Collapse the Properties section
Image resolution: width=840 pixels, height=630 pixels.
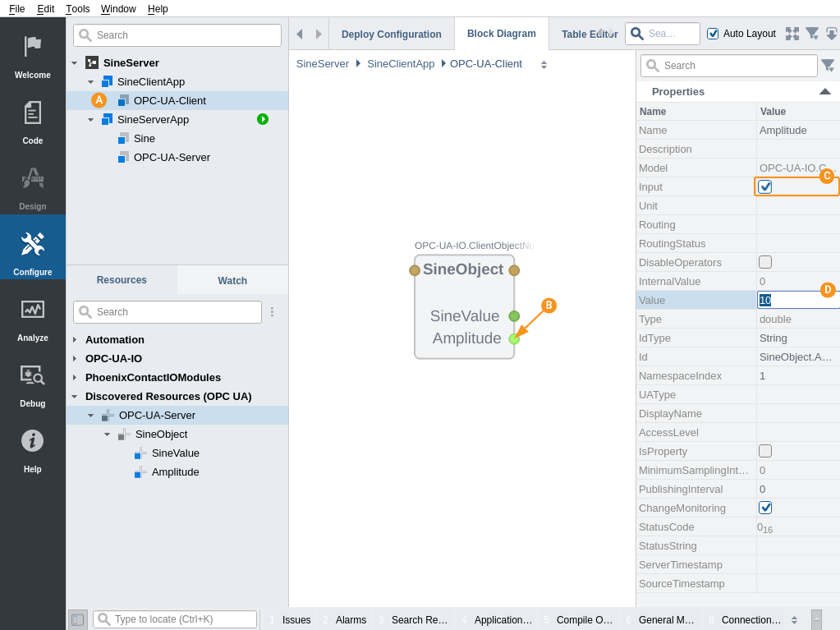824,91
